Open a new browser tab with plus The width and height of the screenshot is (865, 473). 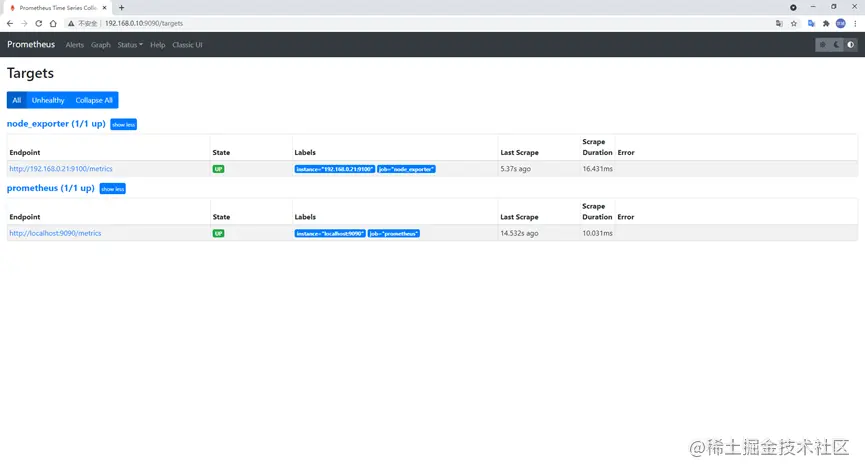tap(121, 8)
